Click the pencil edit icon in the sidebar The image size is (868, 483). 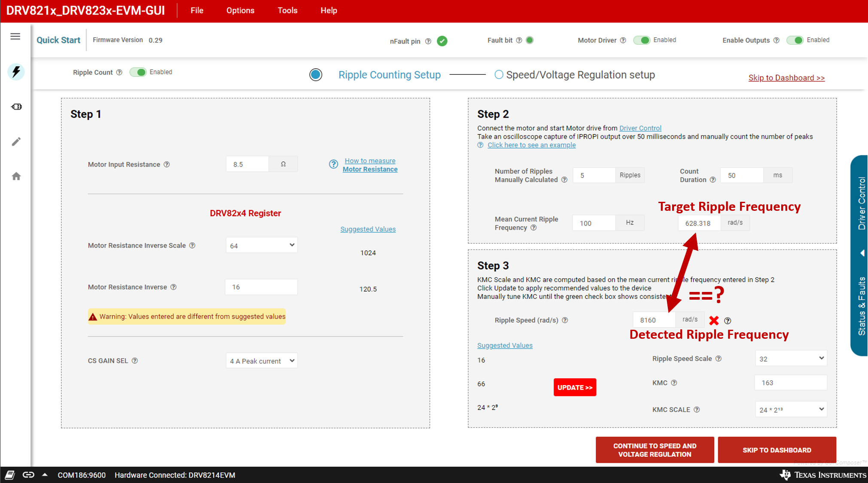click(16, 142)
